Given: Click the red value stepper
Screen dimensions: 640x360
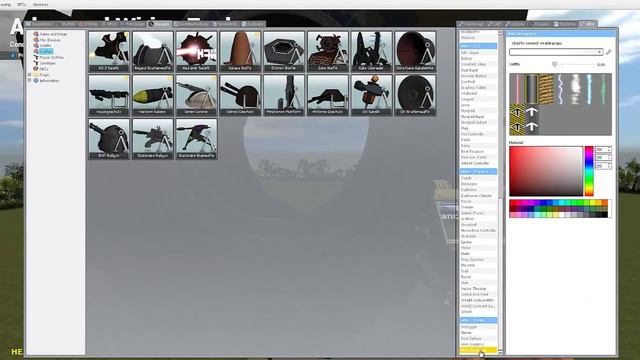Looking at the screenshot, I should point(603,149).
